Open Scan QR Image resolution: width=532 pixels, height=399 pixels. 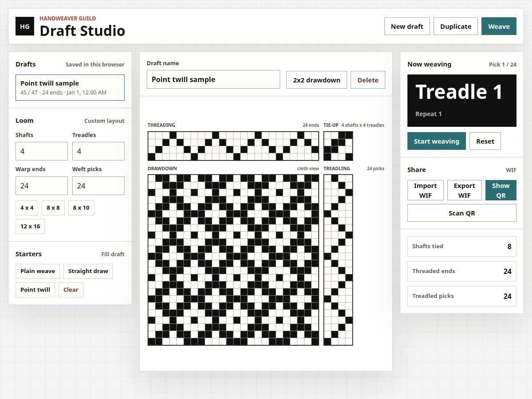pos(462,213)
